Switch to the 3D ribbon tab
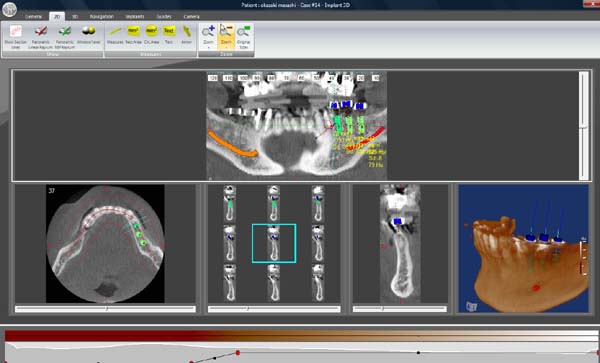Viewport: 600px width, 363px height. pyautogui.click(x=75, y=16)
